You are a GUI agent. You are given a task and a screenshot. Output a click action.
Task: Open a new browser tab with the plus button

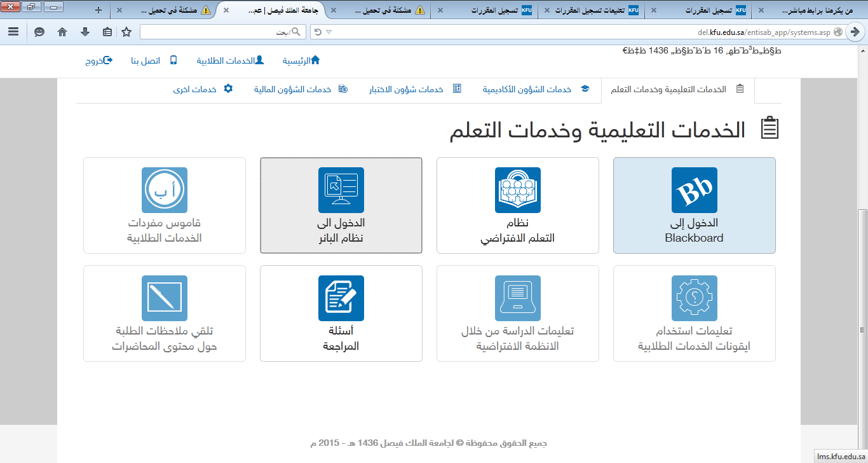(98, 10)
